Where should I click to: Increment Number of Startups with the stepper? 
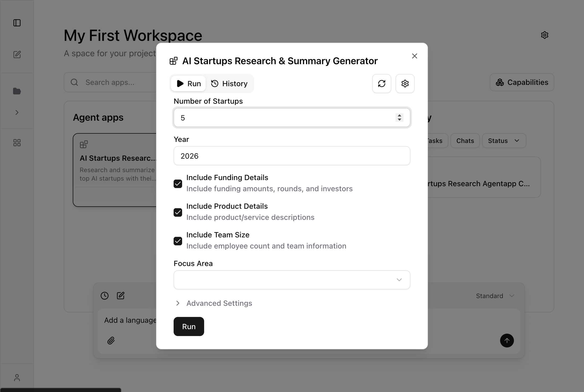(399, 116)
